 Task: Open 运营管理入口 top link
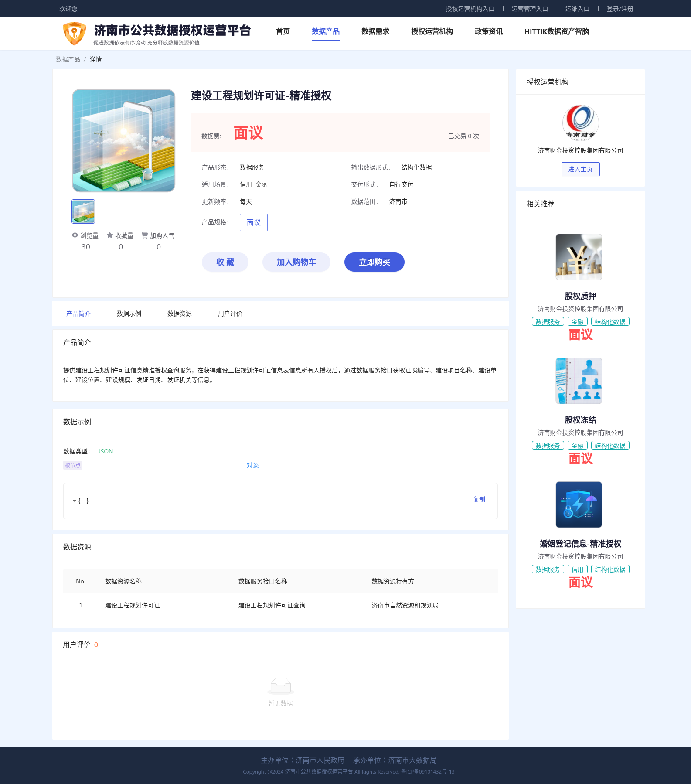click(530, 9)
